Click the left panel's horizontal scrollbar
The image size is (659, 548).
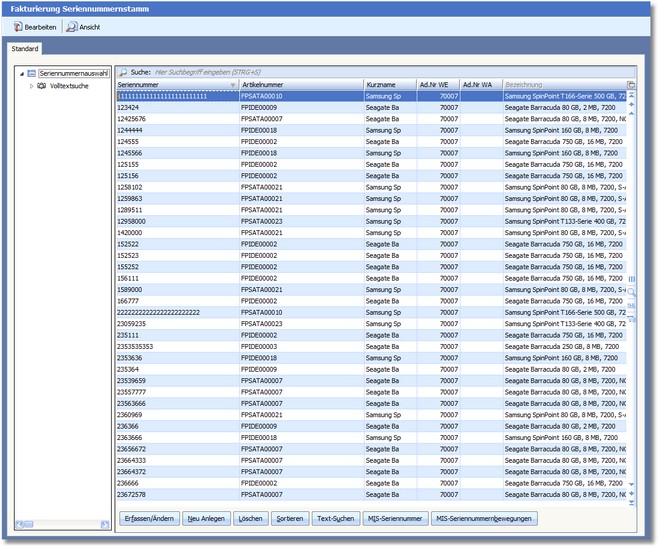[x=62, y=525]
